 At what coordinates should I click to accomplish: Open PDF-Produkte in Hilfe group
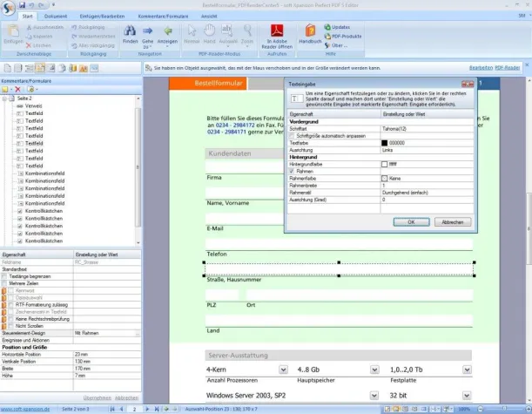click(343, 36)
